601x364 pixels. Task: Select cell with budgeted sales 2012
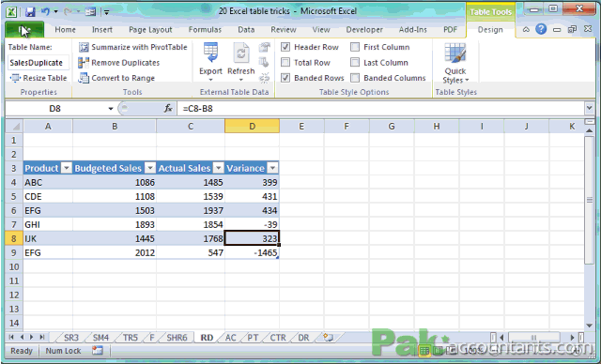pos(115,252)
